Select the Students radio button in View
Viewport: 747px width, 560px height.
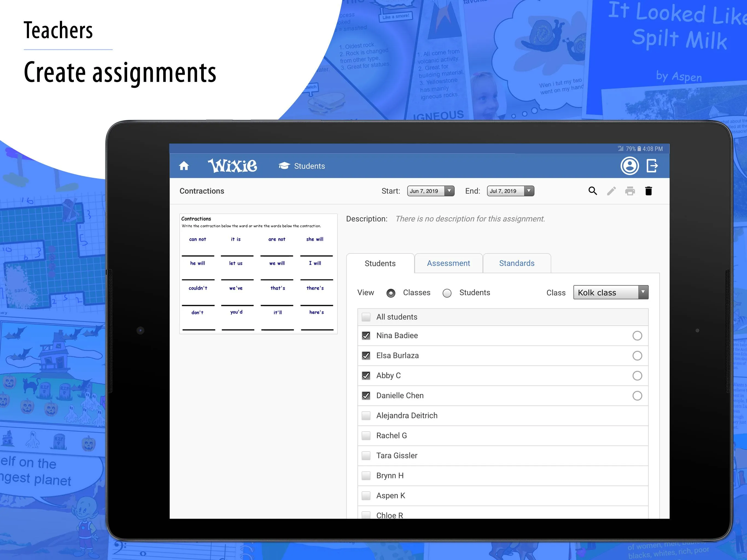point(447,293)
